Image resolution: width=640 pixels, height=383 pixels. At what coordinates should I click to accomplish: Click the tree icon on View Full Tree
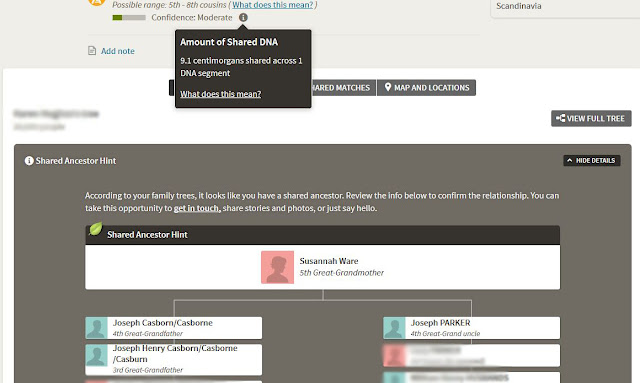coord(560,118)
